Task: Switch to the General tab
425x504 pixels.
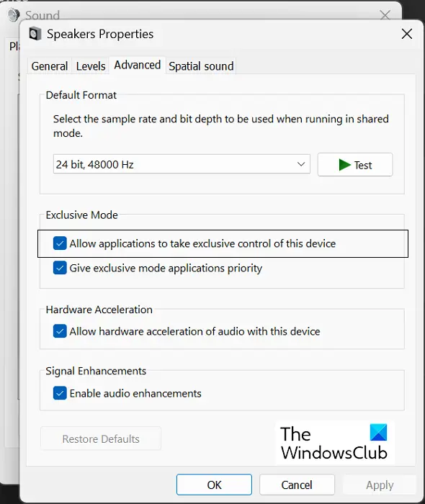Action: coord(50,66)
